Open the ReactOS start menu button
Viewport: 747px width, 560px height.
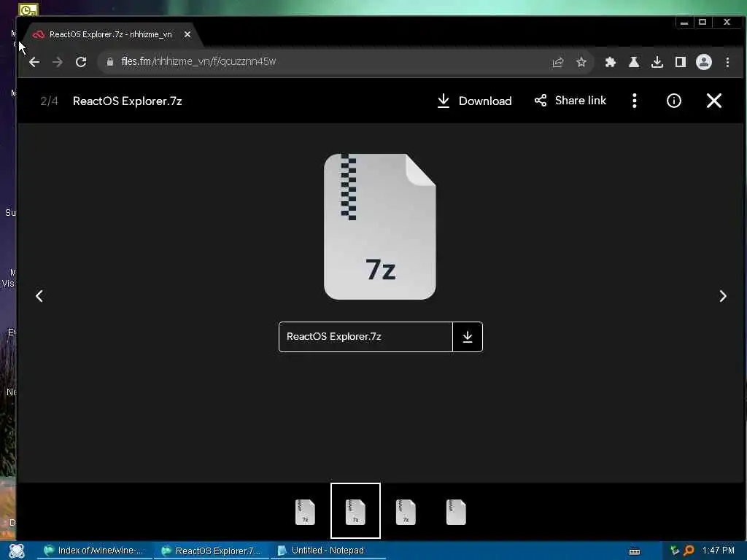(17, 551)
